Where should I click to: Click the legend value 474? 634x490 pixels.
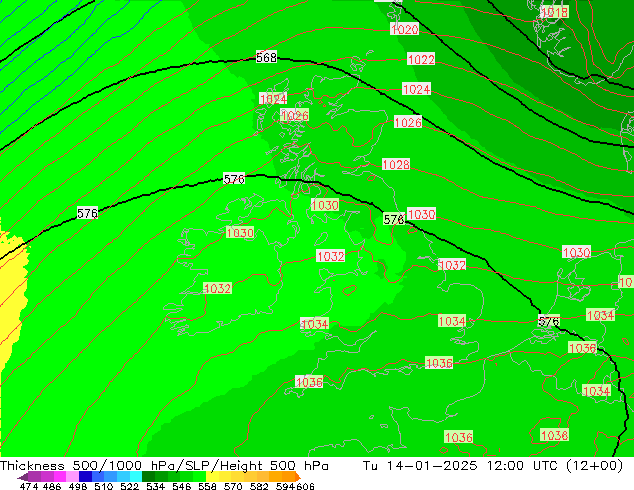coord(29,486)
